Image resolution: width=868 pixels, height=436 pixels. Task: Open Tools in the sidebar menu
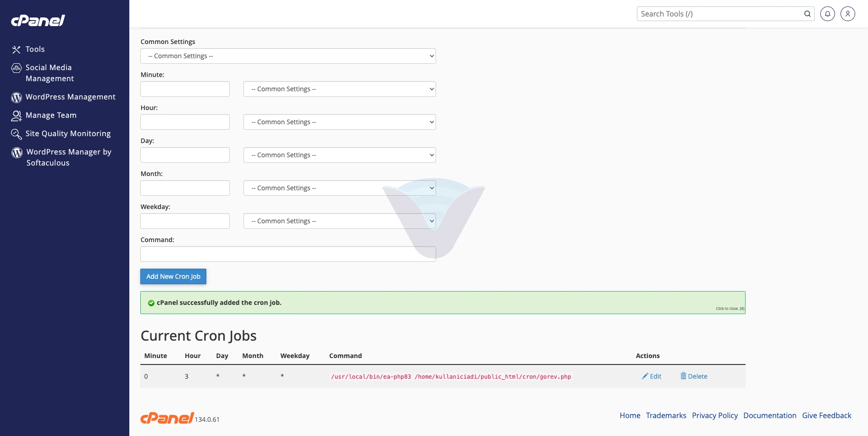tap(35, 49)
